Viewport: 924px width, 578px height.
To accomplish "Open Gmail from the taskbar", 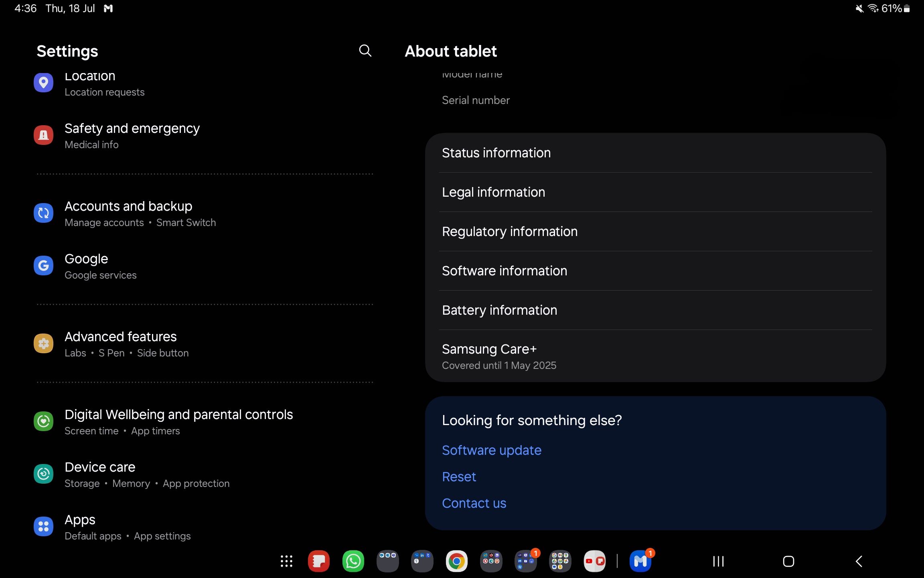I will (x=640, y=561).
